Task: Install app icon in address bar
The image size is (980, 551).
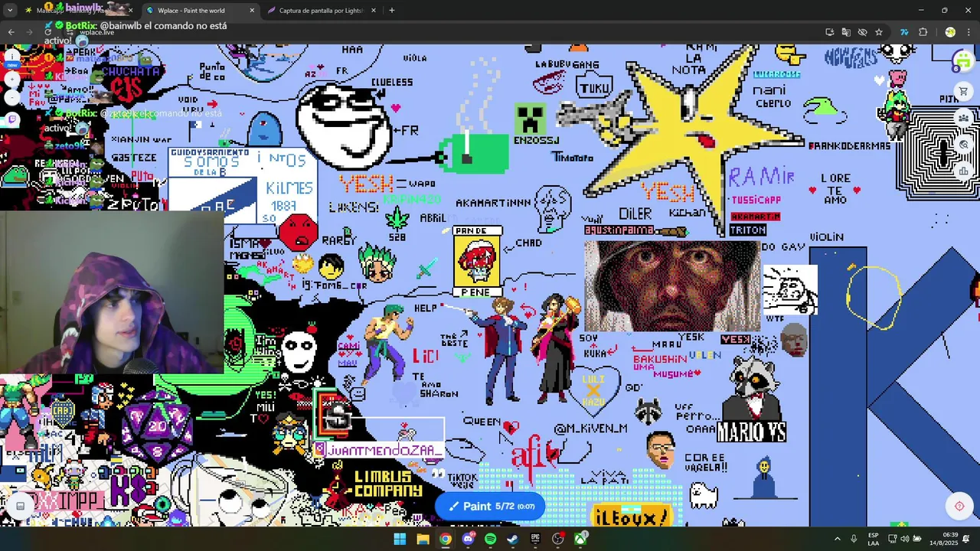Action: (x=830, y=32)
